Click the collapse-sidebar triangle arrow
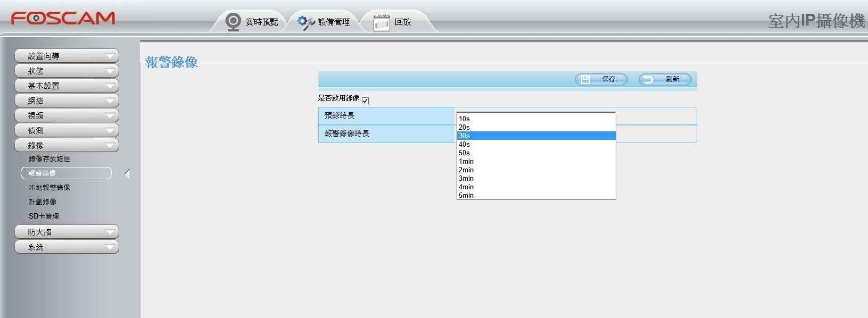The height and width of the screenshot is (318, 868). [x=127, y=173]
